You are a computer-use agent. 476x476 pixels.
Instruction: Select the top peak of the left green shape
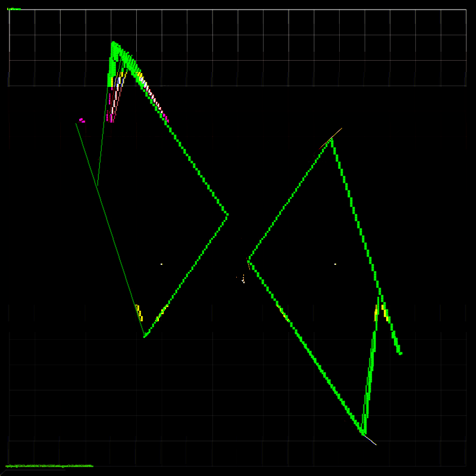[113, 43]
